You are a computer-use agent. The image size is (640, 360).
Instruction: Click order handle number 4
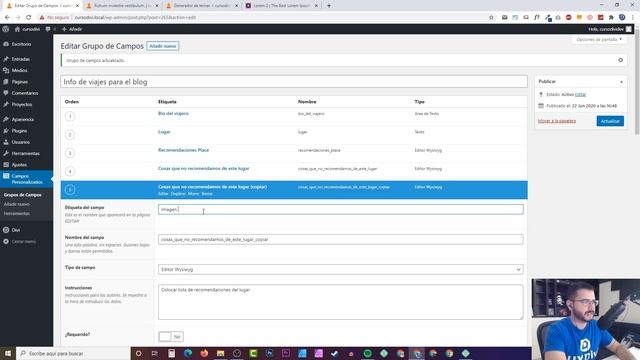(x=70, y=171)
